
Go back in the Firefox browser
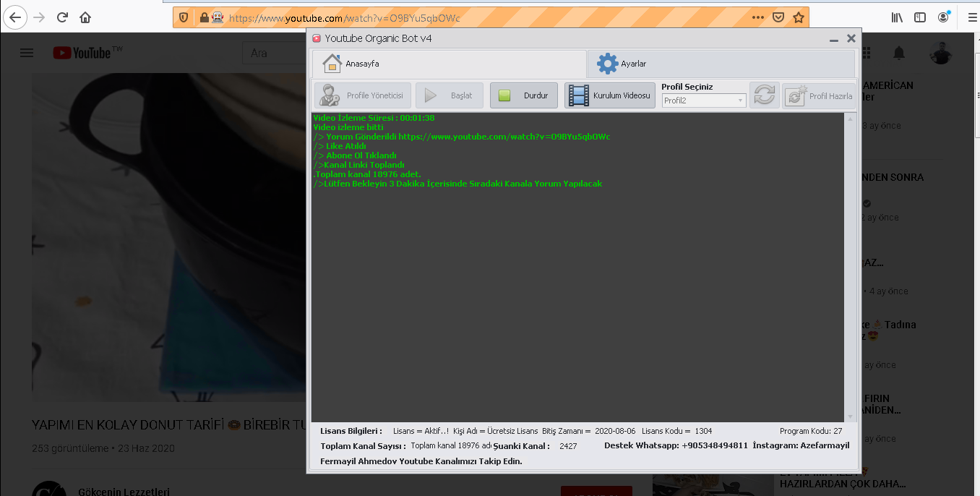[15, 17]
